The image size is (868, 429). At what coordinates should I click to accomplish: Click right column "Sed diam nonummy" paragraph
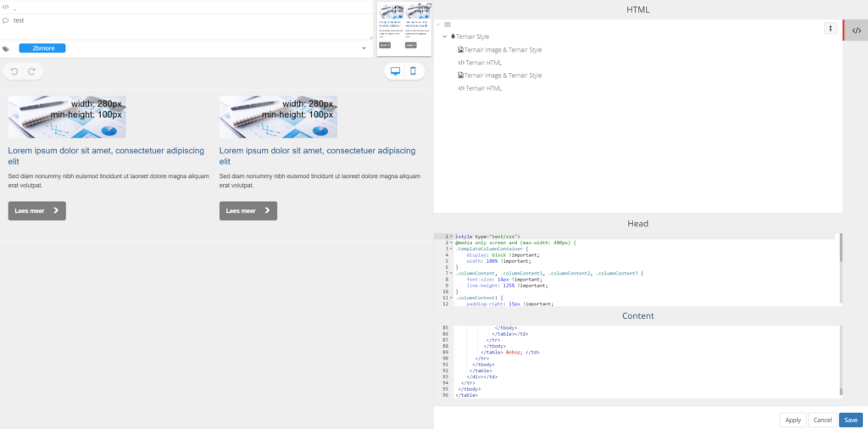point(320,181)
